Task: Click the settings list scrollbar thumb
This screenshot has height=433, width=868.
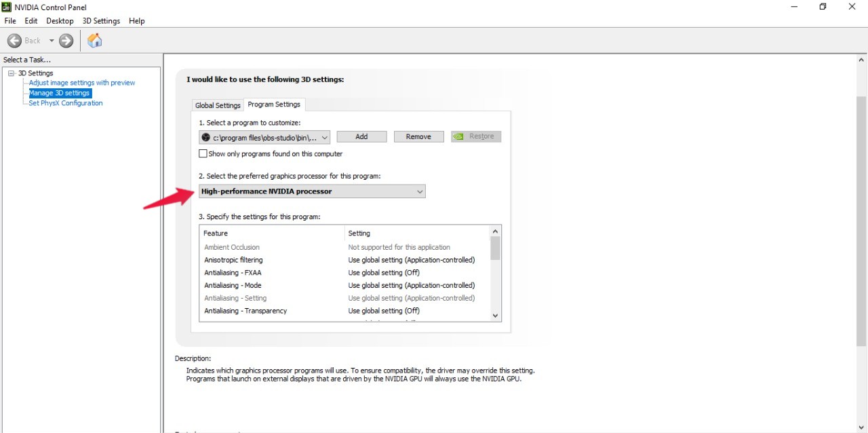Action: pos(495,248)
